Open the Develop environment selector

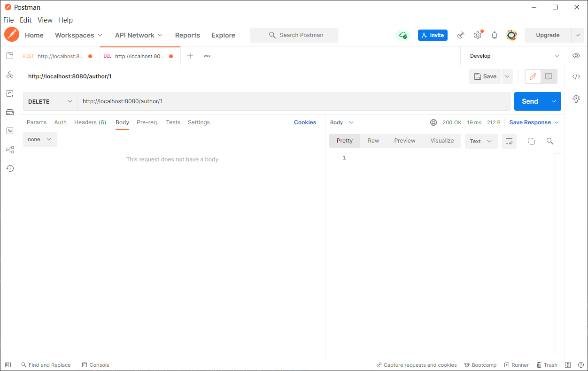coord(514,56)
